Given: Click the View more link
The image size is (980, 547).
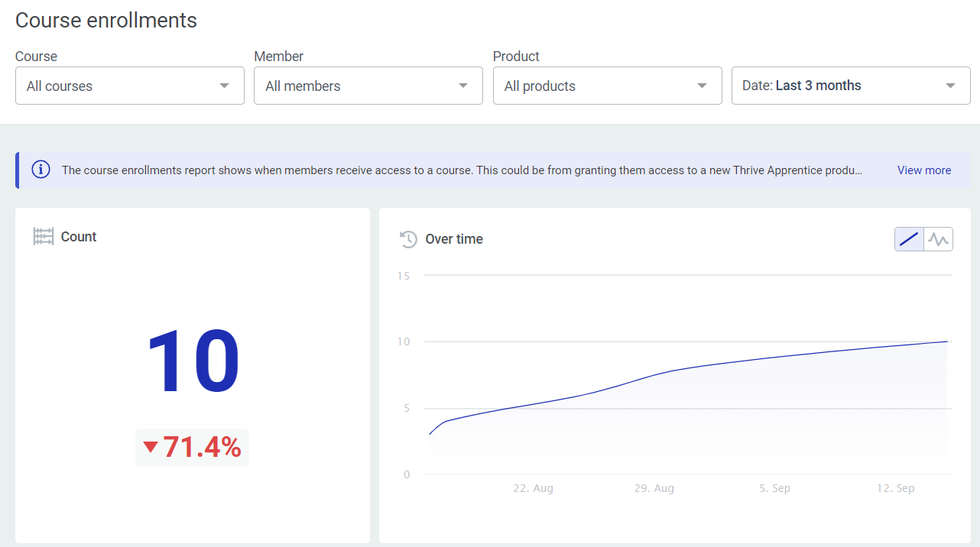Looking at the screenshot, I should [924, 170].
